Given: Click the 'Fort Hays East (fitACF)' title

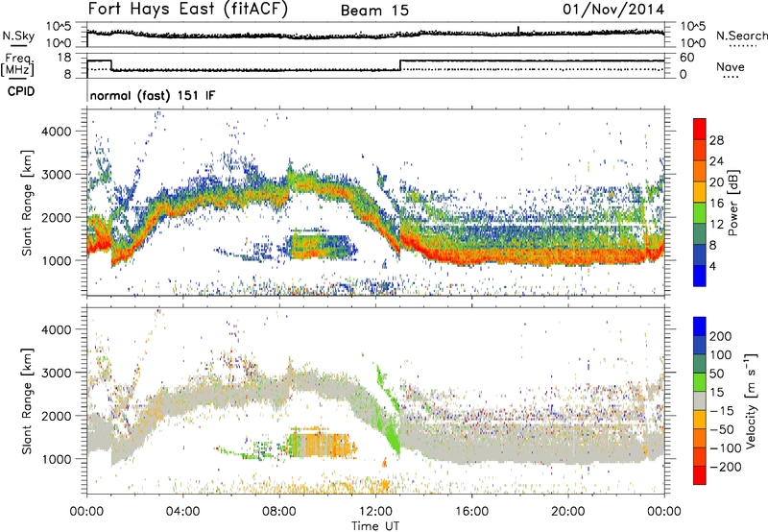Looking at the screenshot, I should (x=187, y=9).
